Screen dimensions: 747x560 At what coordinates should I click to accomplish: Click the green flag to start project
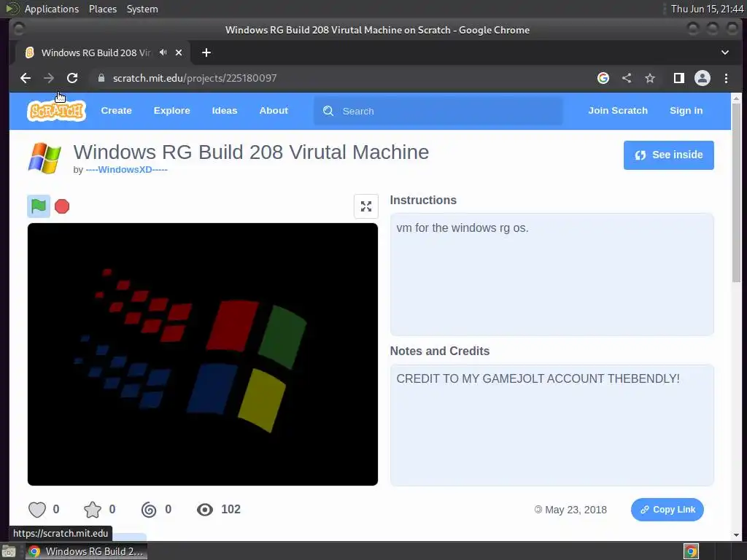pyautogui.click(x=39, y=206)
